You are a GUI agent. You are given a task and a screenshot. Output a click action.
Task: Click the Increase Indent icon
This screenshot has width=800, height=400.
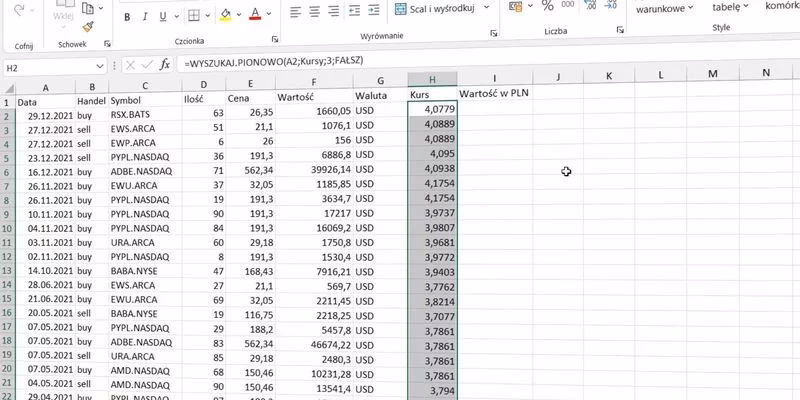373,10
